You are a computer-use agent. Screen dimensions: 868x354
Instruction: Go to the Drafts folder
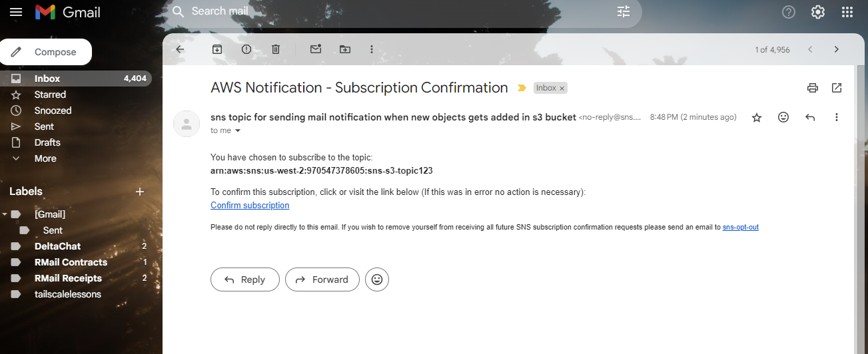(x=47, y=142)
